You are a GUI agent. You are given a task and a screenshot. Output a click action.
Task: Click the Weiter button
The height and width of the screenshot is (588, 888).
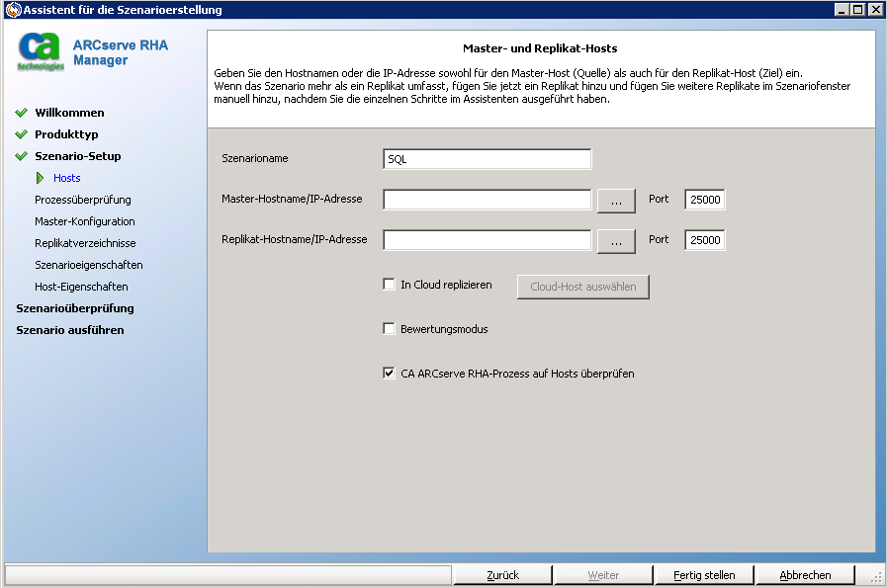(x=604, y=575)
